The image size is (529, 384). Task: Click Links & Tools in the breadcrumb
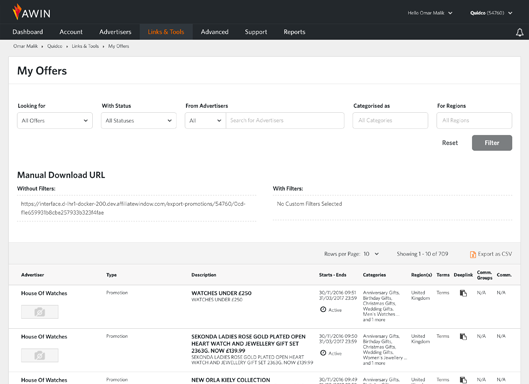pyautogui.click(x=85, y=46)
